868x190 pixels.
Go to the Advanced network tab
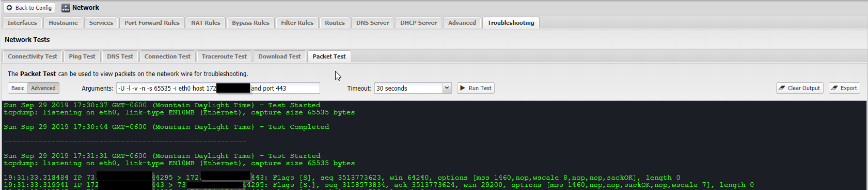coord(462,23)
